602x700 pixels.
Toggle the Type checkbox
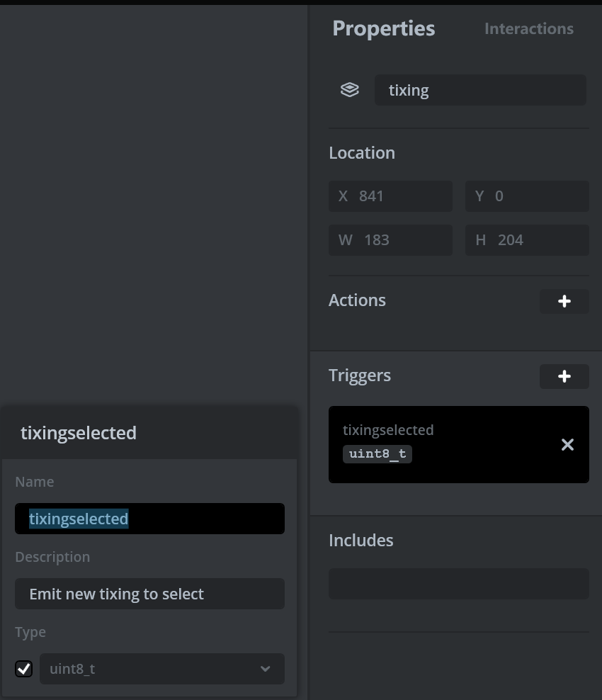click(23, 669)
